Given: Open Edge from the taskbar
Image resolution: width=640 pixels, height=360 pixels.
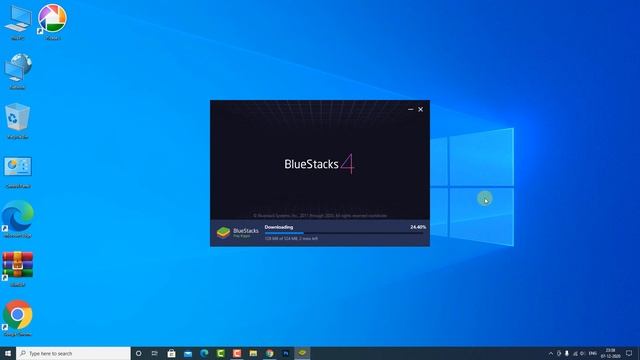Looking at the screenshot, I should (x=204, y=353).
